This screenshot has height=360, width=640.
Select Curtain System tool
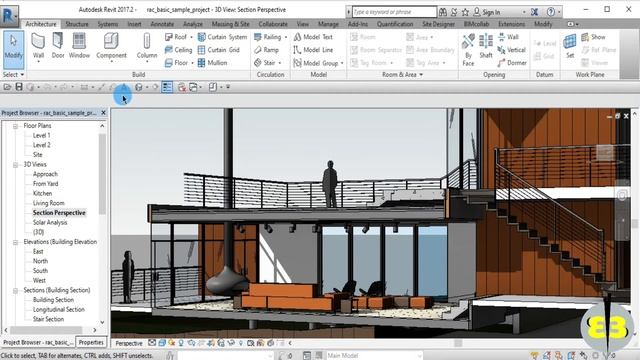[222, 37]
